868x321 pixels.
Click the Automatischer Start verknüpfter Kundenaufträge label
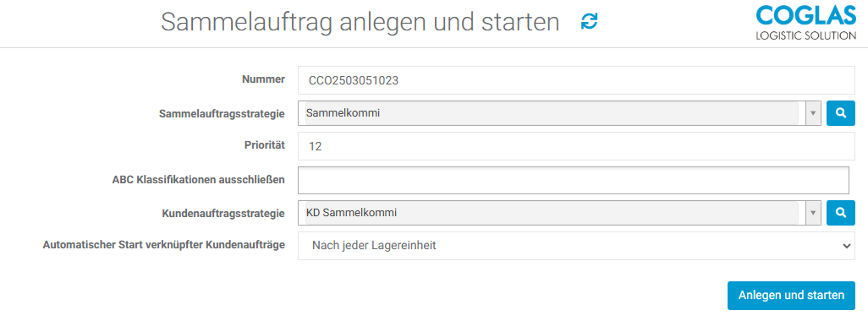pos(164,244)
